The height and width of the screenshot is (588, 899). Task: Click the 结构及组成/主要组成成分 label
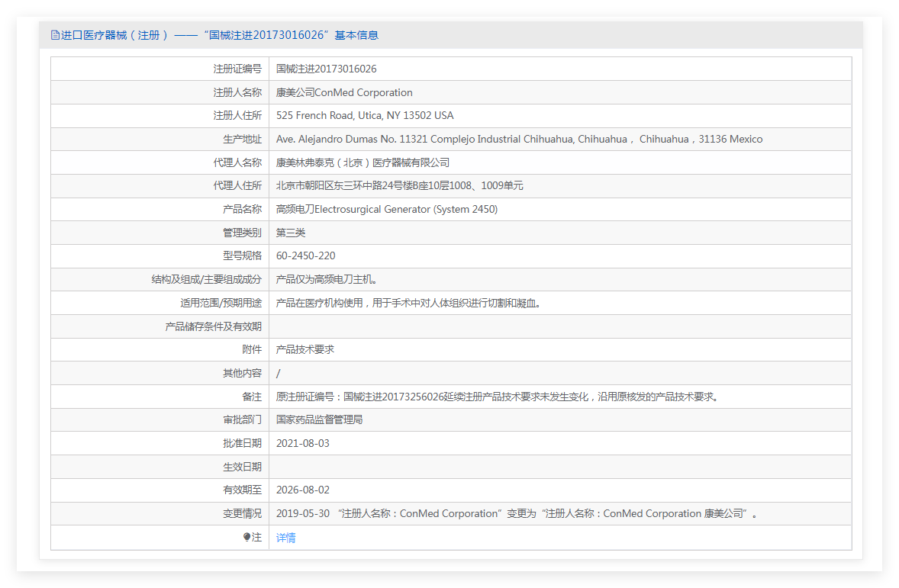pyautogui.click(x=206, y=280)
